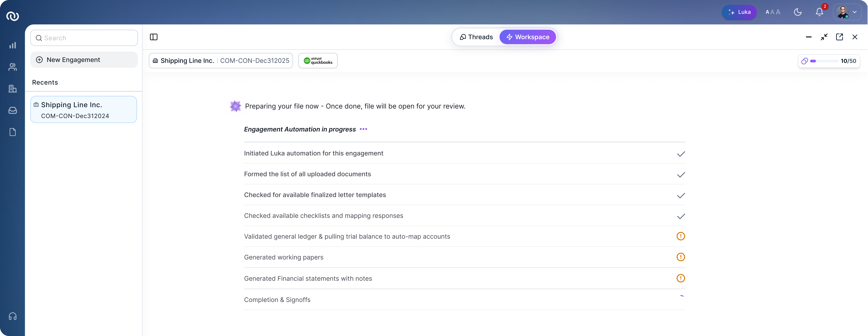The height and width of the screenshot is (336, 868).
Task: Close the workspace panel
Action: tap(855, 37)
